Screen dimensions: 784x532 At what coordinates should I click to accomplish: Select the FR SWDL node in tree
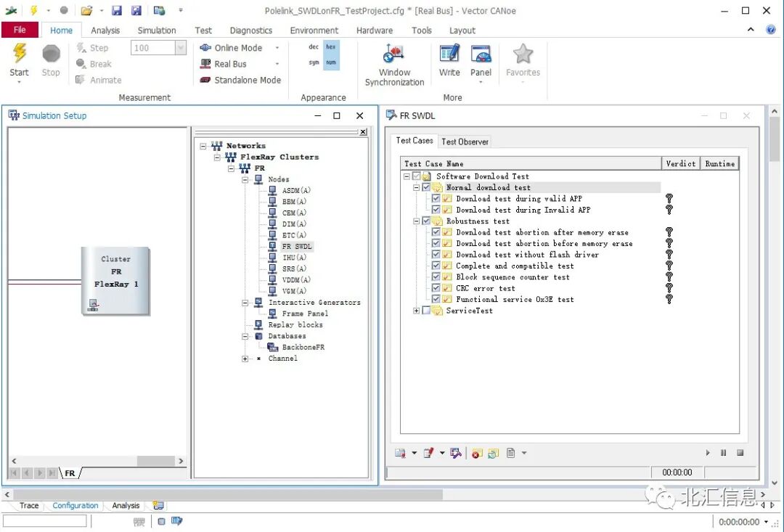click(296, 246)
